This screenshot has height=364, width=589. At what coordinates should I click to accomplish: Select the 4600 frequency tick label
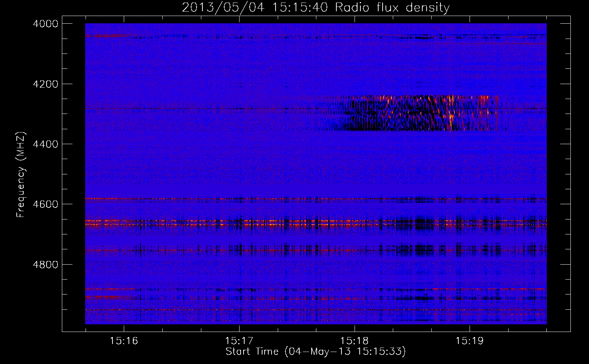coord(46,204)
